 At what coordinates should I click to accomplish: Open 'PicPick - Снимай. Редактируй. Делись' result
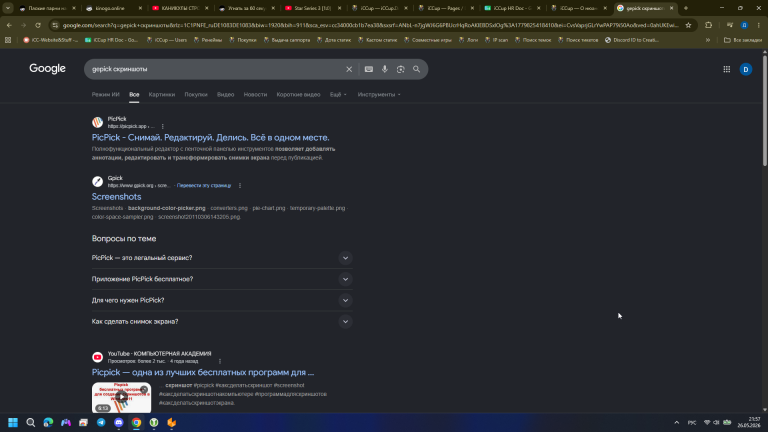(x=211, y=138)
